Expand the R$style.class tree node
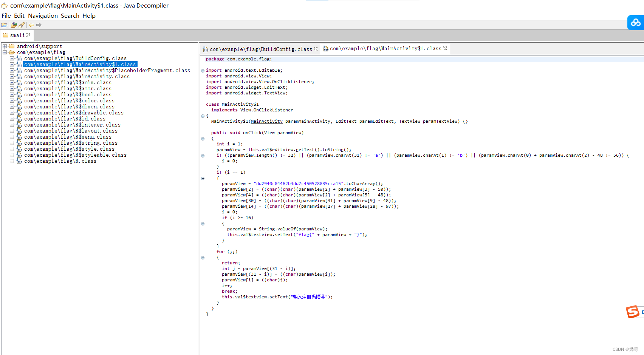The image size is (644, 355). tap(12, 149)
